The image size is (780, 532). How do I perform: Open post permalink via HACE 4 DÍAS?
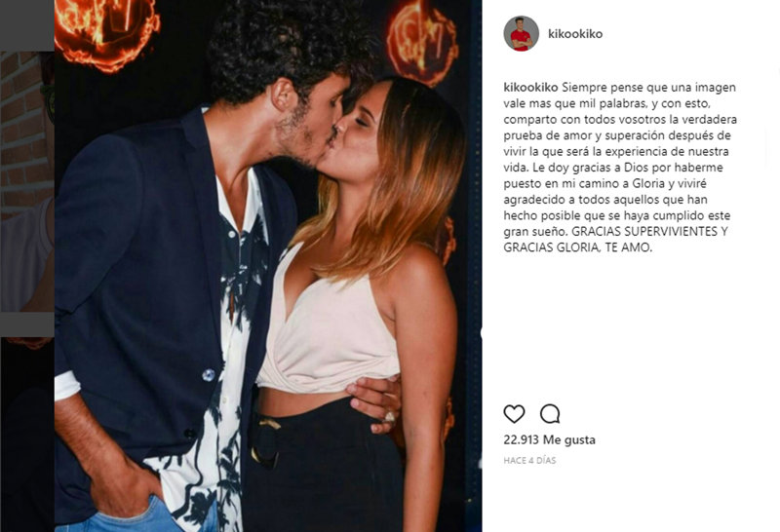pyautogui.click(x=529, y=461)
